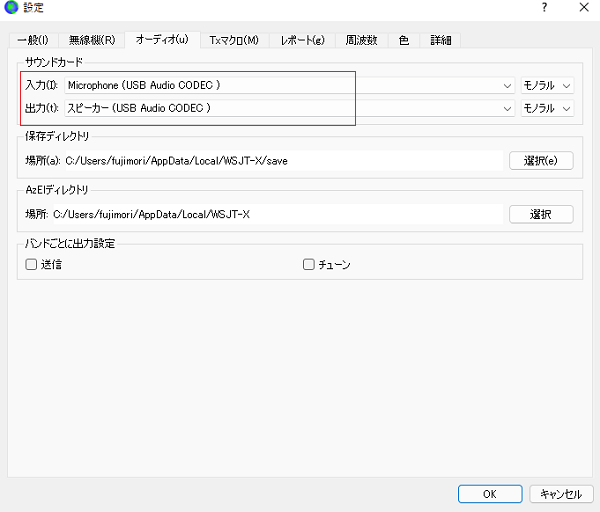
Task: Open the 詳細 tab
Action: [x=440, y=40]
